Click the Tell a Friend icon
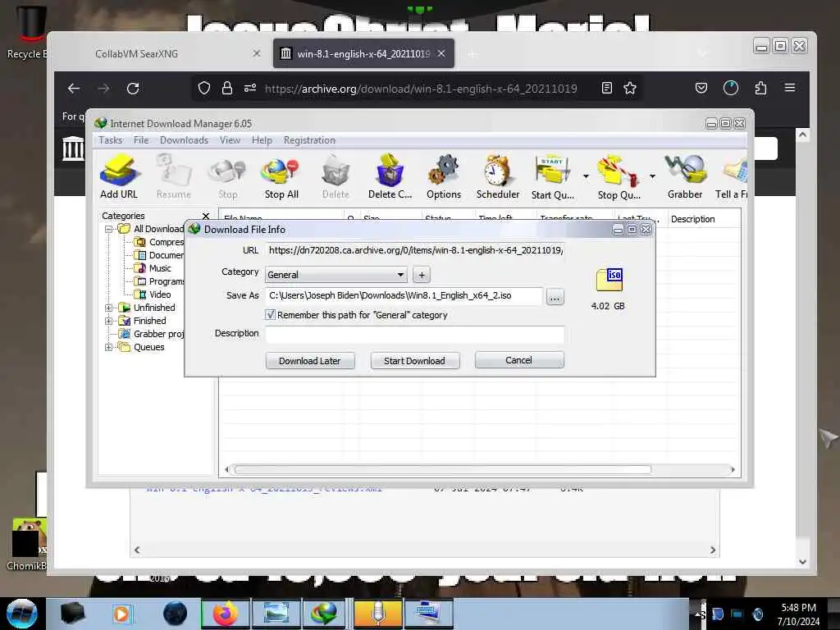Viewport: 840px width, 630px height. (732, 177)
